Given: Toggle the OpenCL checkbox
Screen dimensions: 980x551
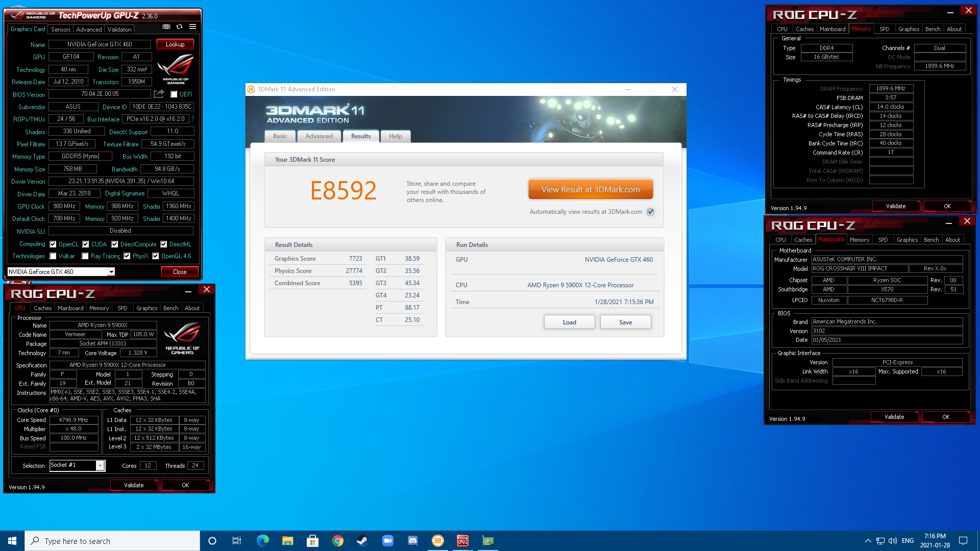Looking at the screenshot, I should pyautogui.click(x=53, y=244).
